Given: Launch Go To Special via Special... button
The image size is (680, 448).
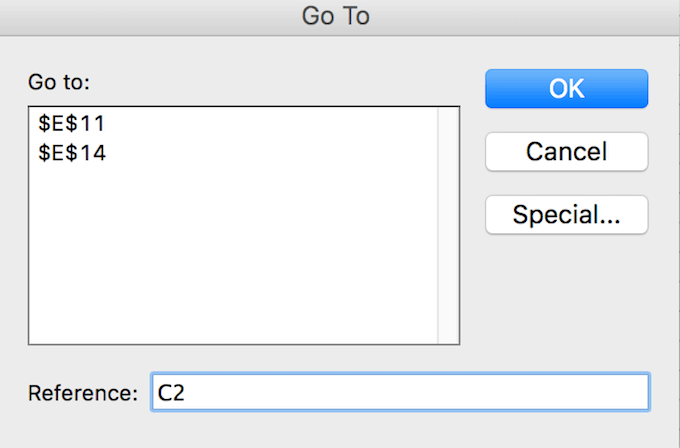Looking at the screenshot, I should [566, 214].
